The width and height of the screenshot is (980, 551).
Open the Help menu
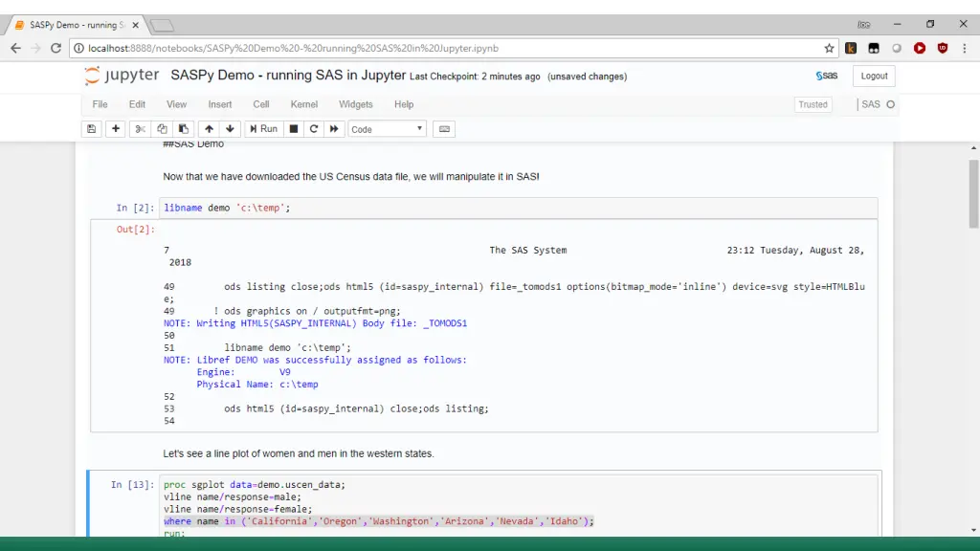(x=404, y=104)
